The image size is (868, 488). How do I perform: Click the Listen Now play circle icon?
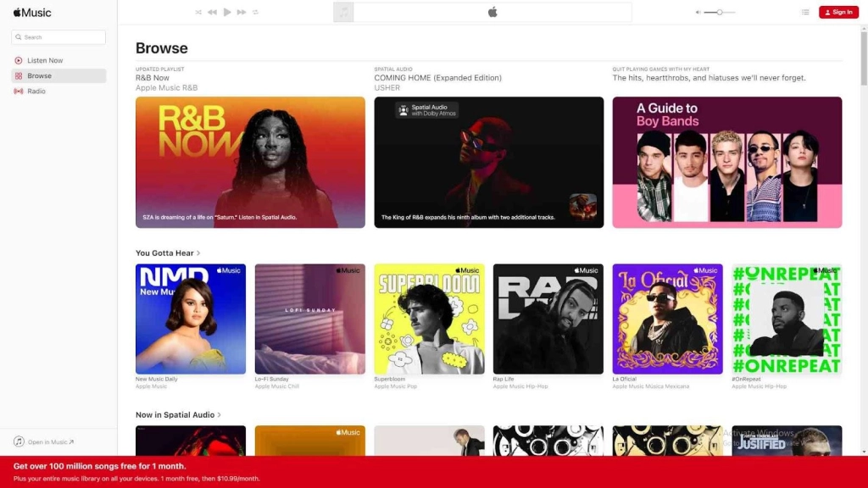point(19,60)
